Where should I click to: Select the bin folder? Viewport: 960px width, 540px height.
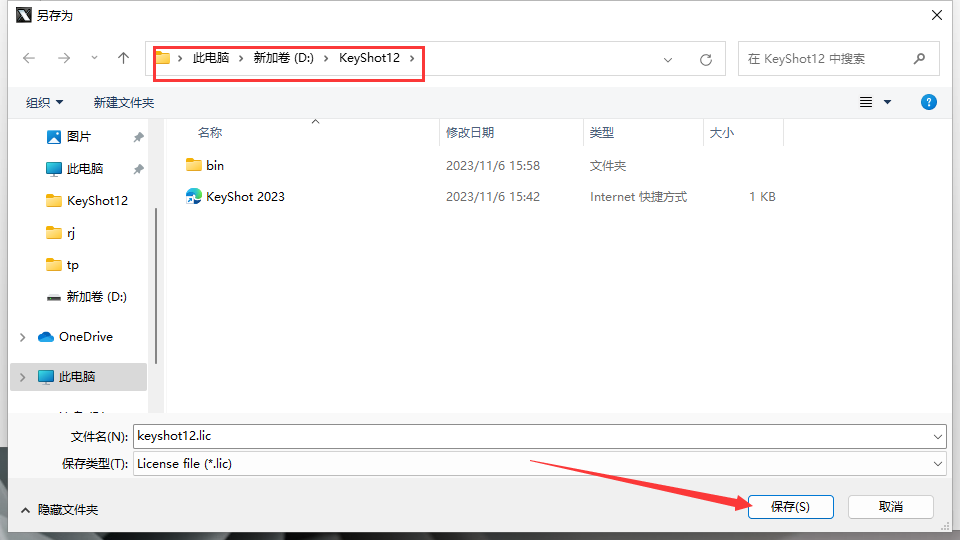[215, 165]
